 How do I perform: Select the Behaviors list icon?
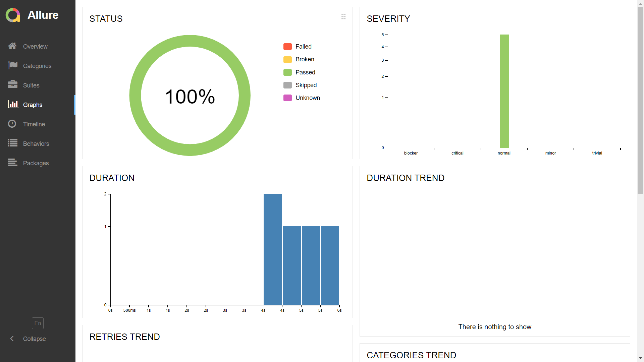(12, 143)
